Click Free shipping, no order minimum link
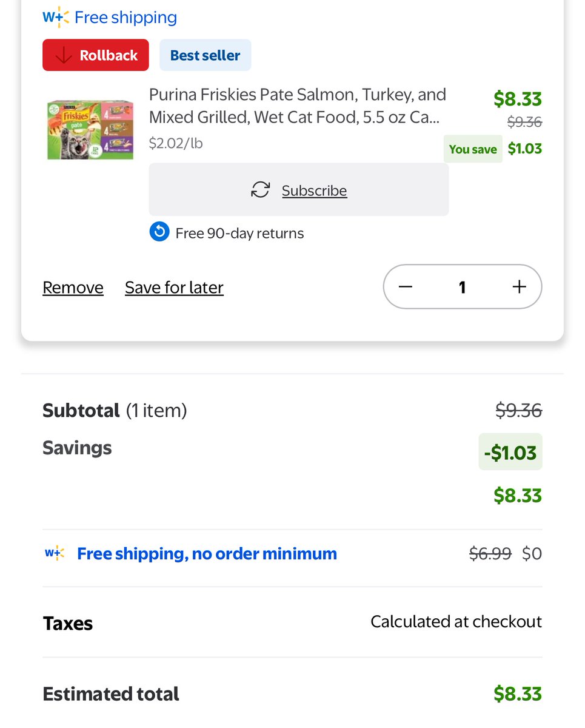Image resolution: width=585 pixels, height=728 pixels. 207,553
